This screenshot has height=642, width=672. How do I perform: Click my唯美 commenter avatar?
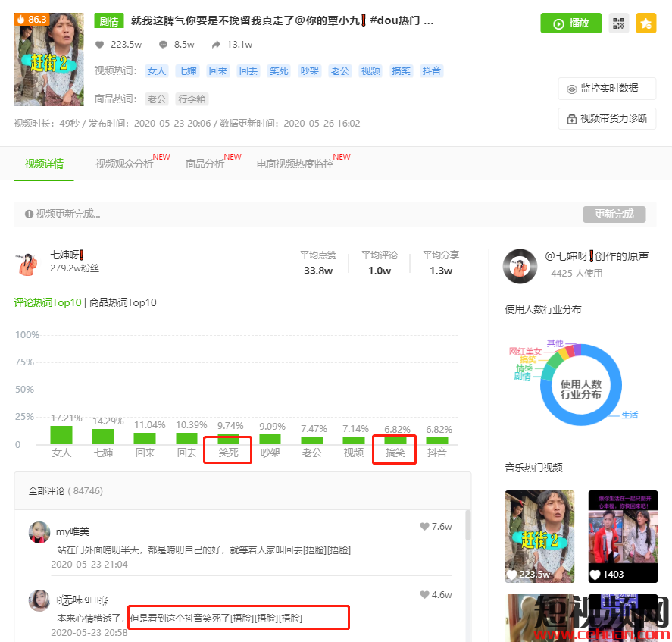(39, 533)
